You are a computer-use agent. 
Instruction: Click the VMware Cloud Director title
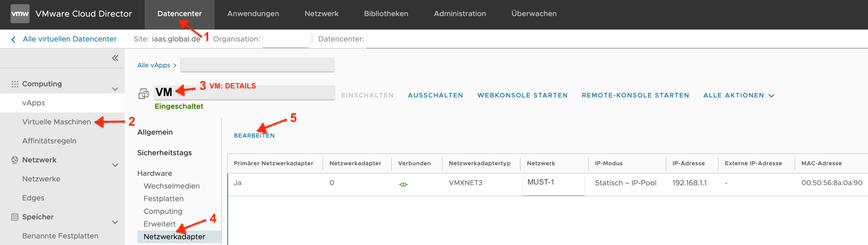click(84, 14)
